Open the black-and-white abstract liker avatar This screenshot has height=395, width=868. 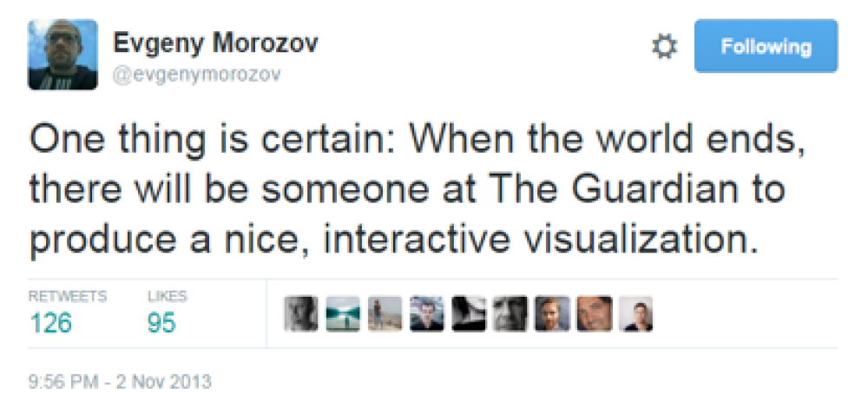coord(468,313)
